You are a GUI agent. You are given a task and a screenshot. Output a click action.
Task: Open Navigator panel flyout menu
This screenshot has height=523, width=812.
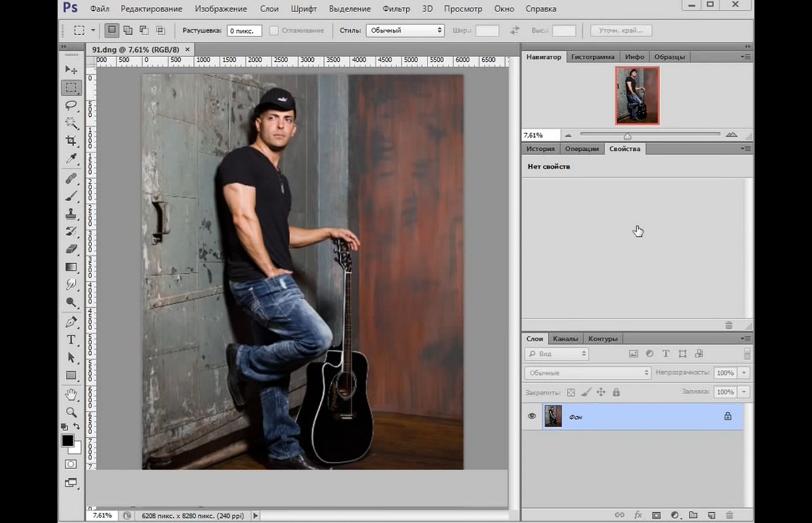(x=746, y=56)
